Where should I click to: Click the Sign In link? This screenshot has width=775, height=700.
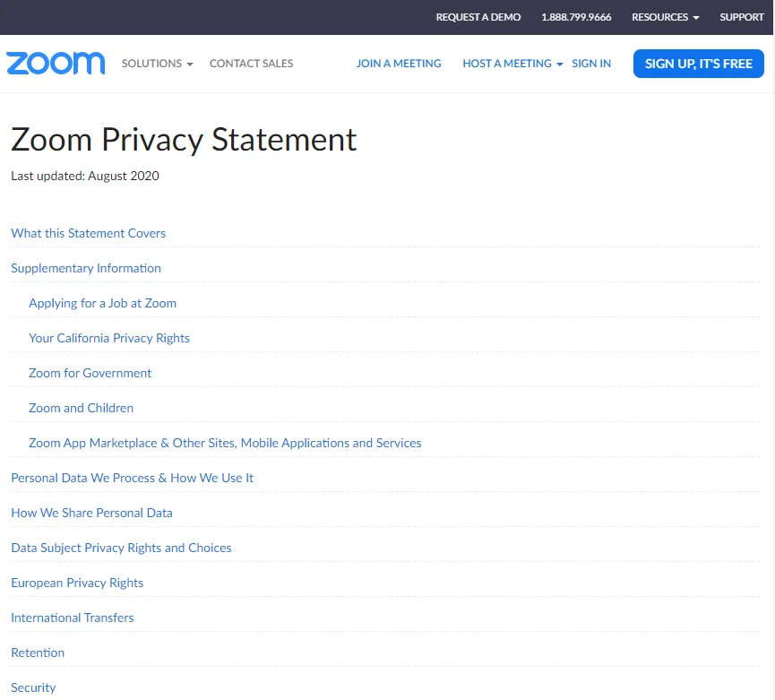[x=591, y=64]
